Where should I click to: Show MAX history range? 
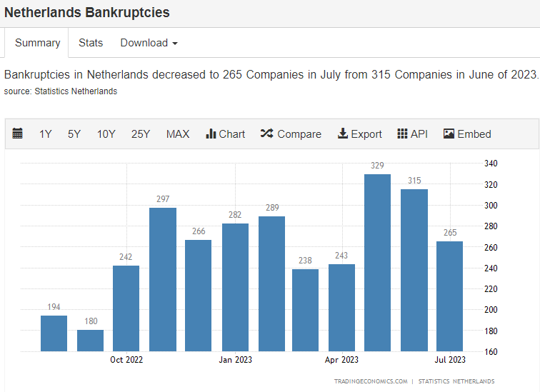coord(178,134)
